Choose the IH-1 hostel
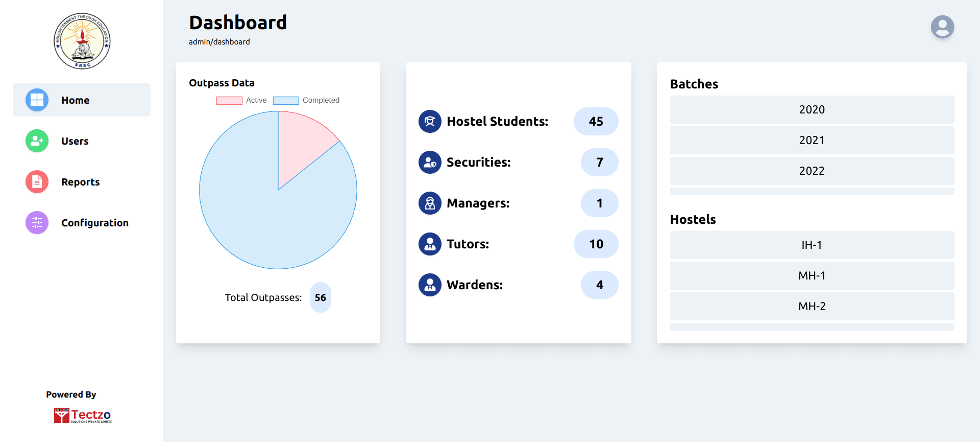 tap(812, 245)
